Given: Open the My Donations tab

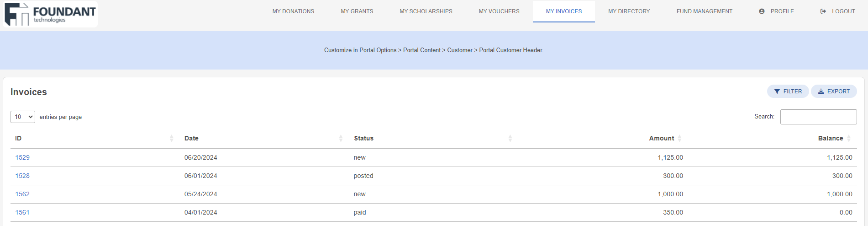Looking at the screenshot, I should pos(293,11).
